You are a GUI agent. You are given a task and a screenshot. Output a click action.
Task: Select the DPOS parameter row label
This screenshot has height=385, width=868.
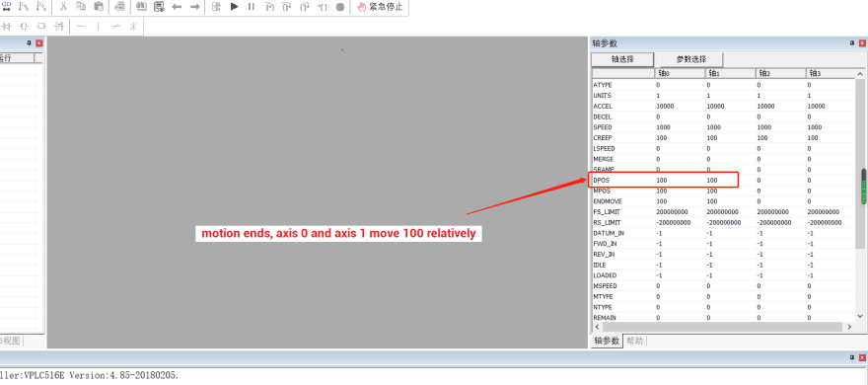coord(602,181)
